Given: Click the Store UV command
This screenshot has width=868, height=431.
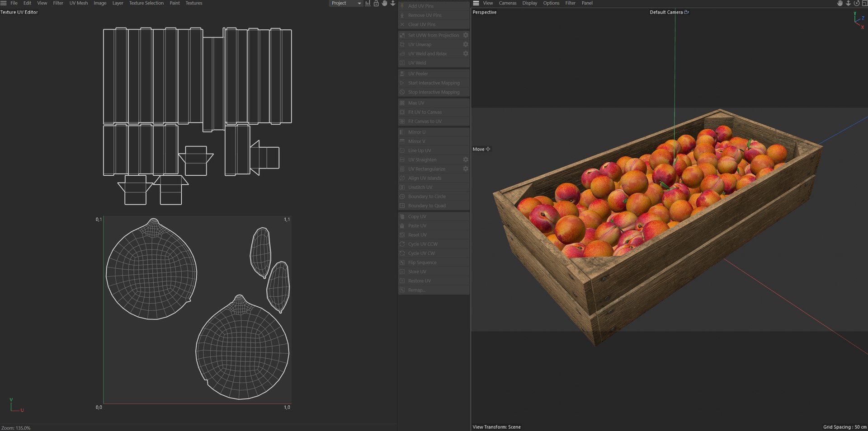Looking at the screenshot, I should (x=434, y=272).
